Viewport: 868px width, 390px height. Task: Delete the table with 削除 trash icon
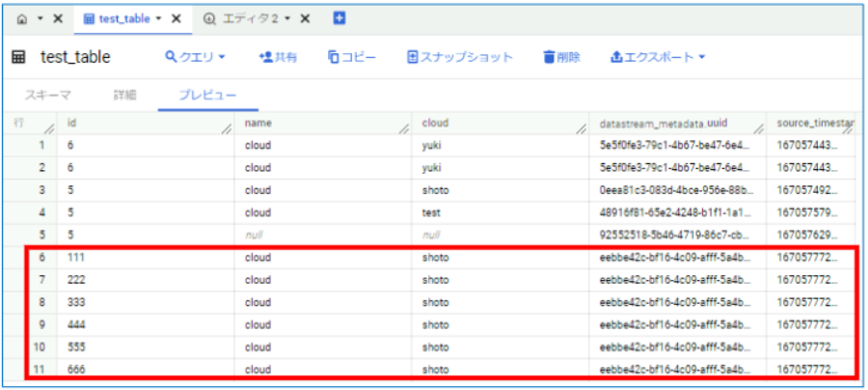pos(561,58)
